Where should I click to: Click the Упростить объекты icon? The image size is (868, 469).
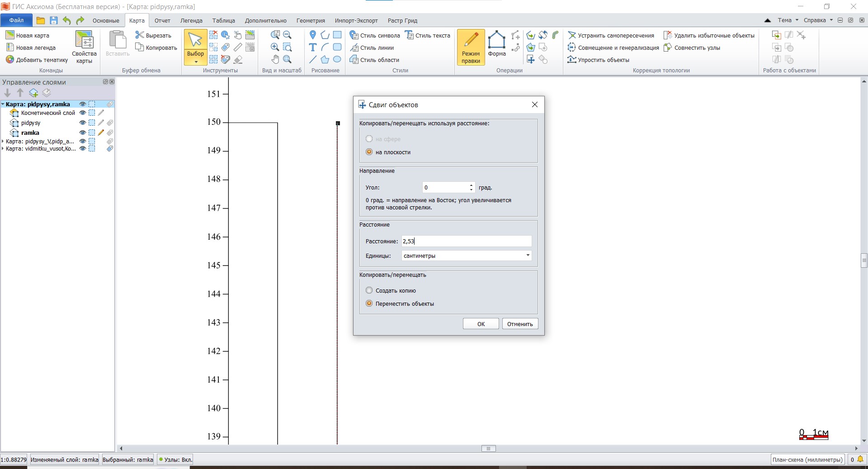pos(572,60)
